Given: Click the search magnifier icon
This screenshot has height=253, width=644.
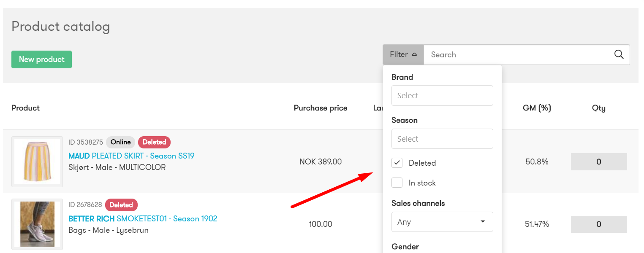Looking at the screenshot, I should (619, 54).
